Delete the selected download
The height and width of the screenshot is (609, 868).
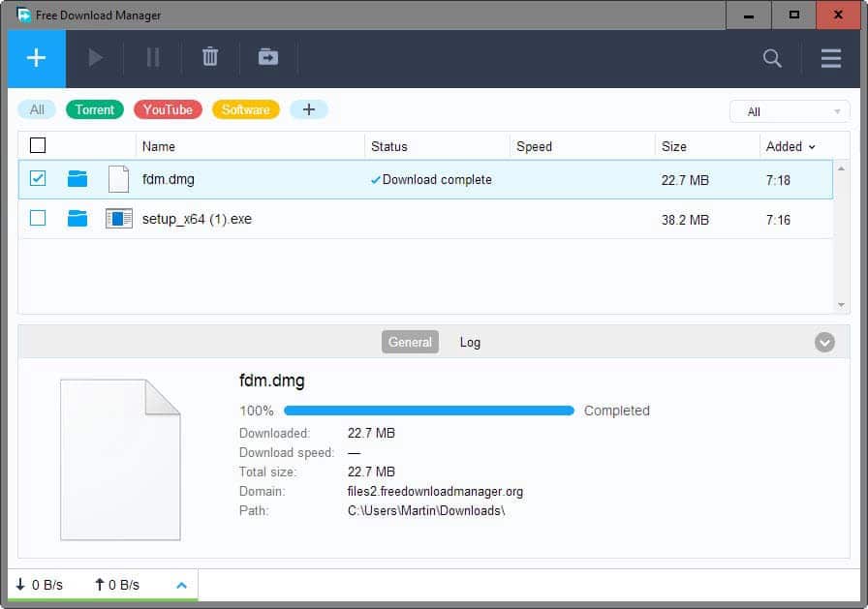(210, 57)
